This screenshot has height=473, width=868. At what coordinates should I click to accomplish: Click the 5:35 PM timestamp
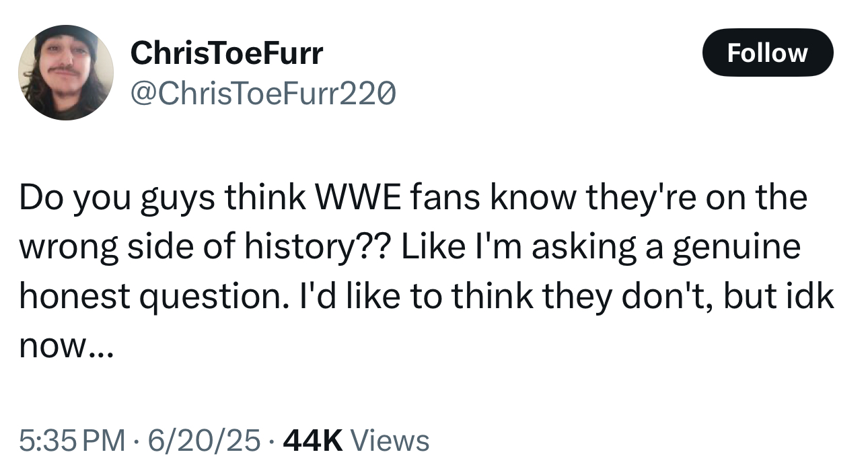pos(72,441)
